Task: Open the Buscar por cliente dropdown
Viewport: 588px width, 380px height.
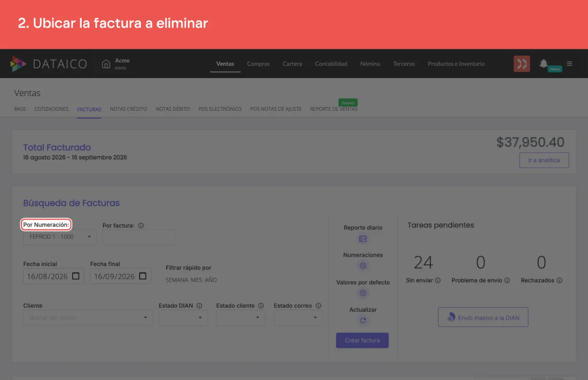Action: (88, 318)
